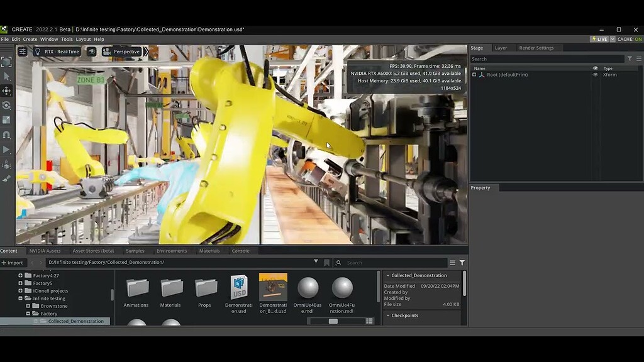Toggle viewport display eye icon
This screenshot has width=644, height=362.
[x=92, y=52]
